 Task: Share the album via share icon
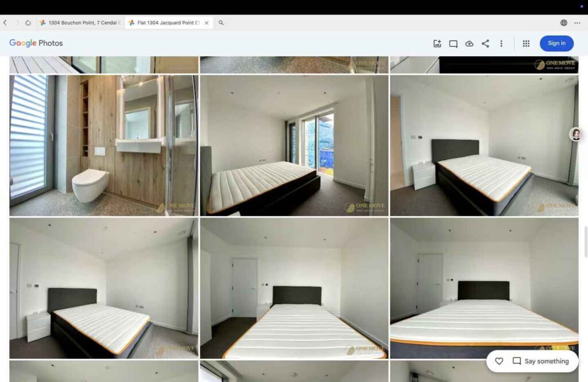click(485, 44)
